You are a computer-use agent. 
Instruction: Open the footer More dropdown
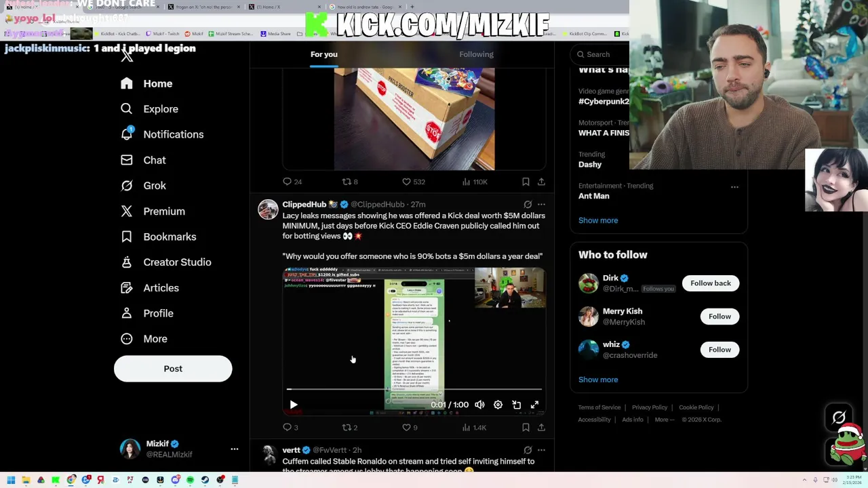point(665,420)
